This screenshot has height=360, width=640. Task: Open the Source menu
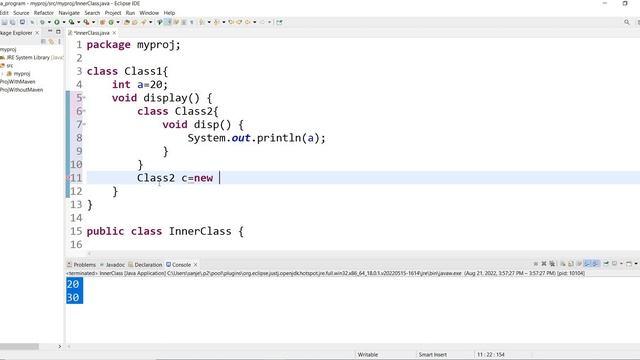click(x=21, y=13)
